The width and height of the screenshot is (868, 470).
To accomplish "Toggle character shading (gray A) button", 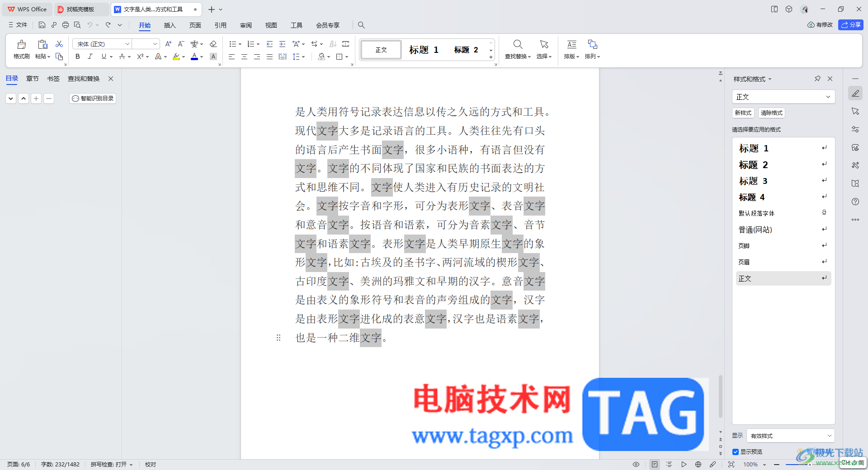I will [x=213, y=56].
